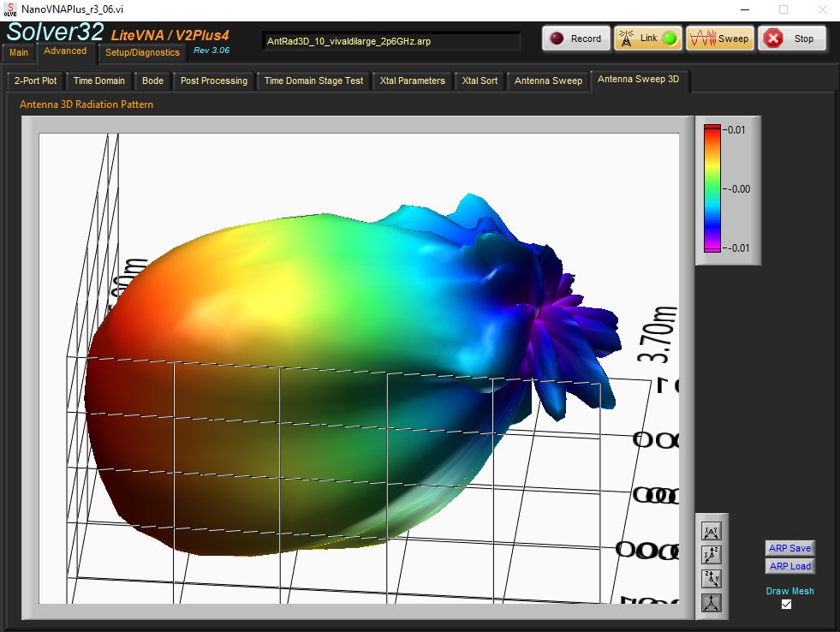Screen dimensions: 840x632
Task: Click the NanoVNAPlus_r3_06.vi window title
Action: coord(72,9)
